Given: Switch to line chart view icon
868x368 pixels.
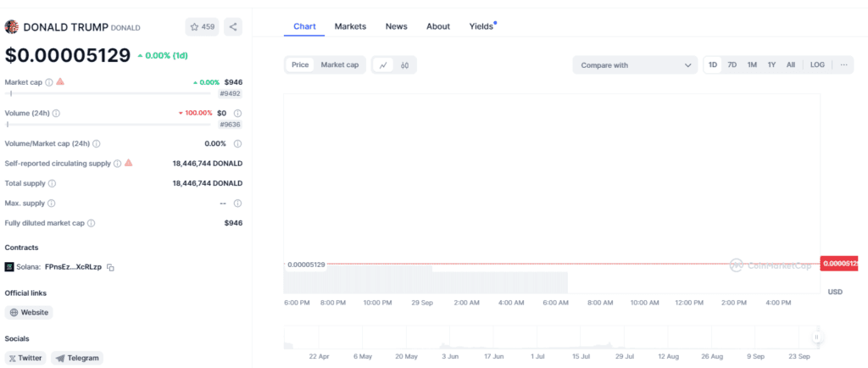Looking at the screenshot, I should click(x=383, y=65).
